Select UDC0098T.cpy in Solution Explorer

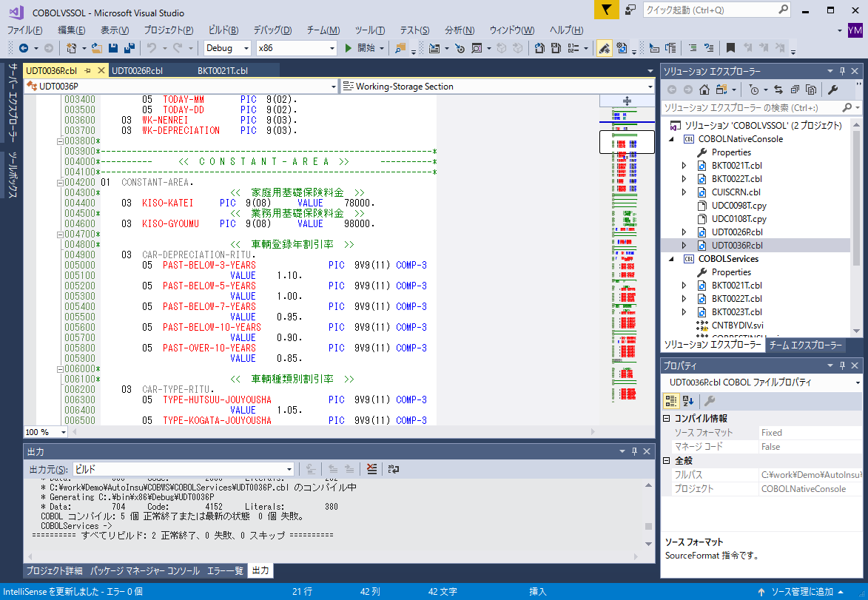[x=739, y=206]
